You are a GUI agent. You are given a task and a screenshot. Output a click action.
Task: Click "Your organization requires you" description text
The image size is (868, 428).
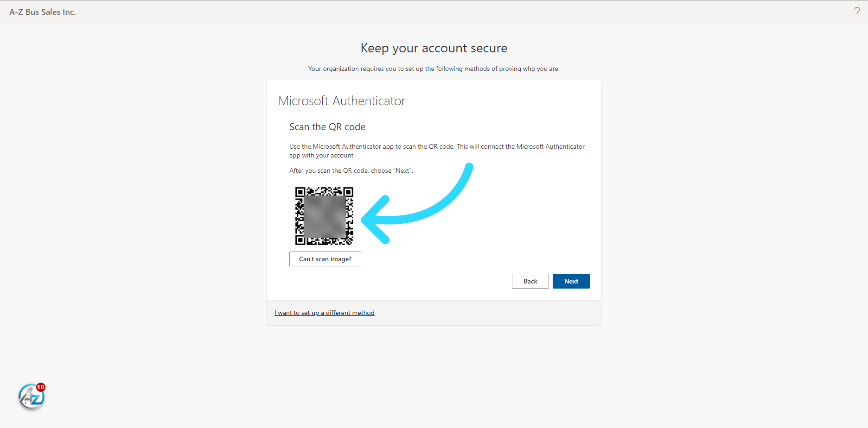pyautogui.click(x=434, y=69)
